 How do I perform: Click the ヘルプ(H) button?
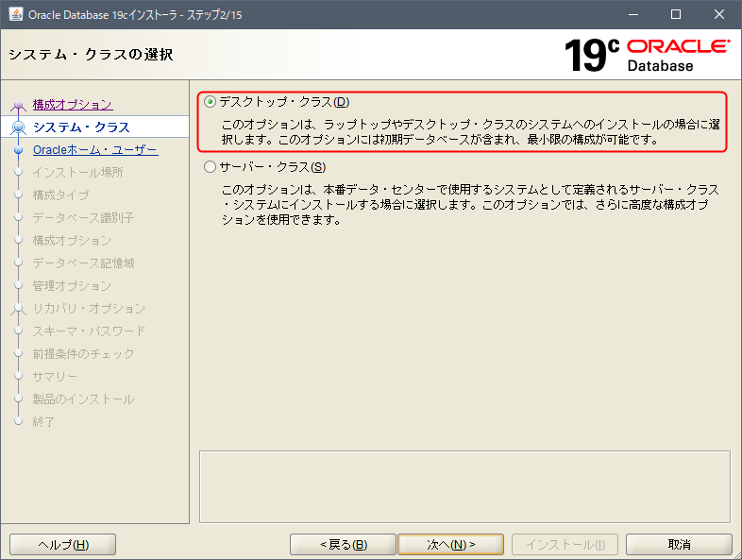click(x=63, y=544)
